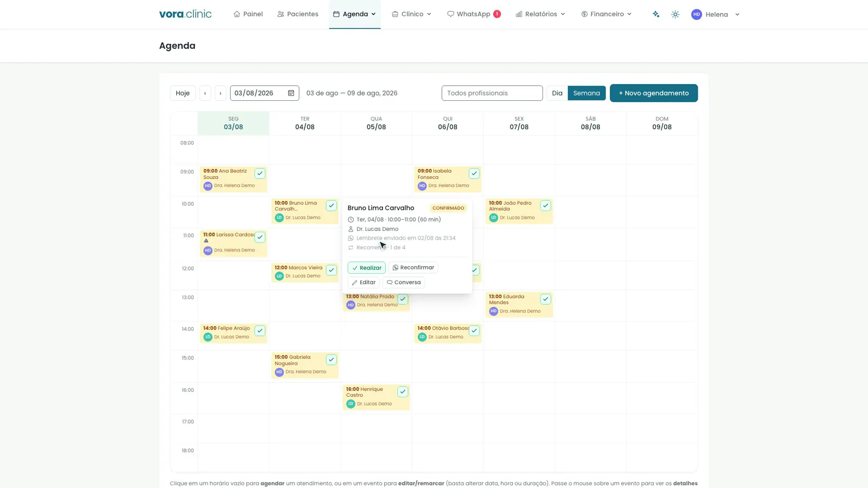
Task: Click the 03/08/2026 date input field
Action: tap(264, 93)
